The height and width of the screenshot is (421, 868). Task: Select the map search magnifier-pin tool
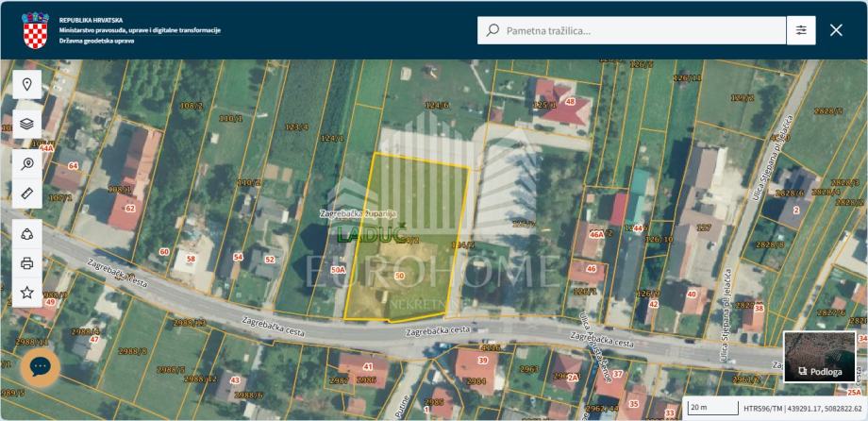[26, 163]
